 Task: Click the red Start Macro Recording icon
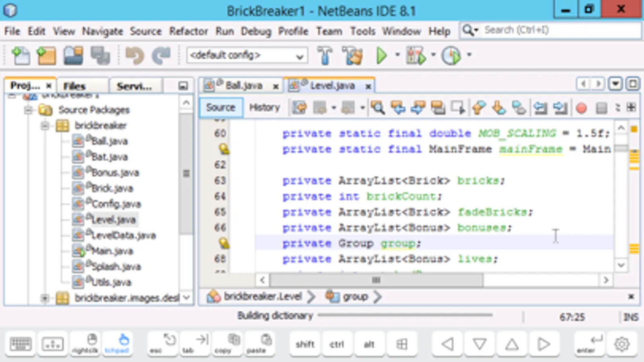581,108
